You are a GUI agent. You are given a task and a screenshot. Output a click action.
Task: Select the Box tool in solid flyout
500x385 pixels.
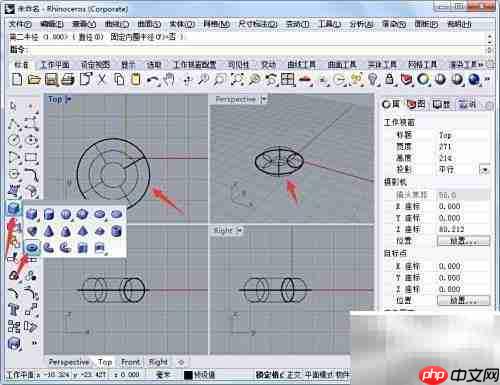pyautogui.click(x=32, y=214)
